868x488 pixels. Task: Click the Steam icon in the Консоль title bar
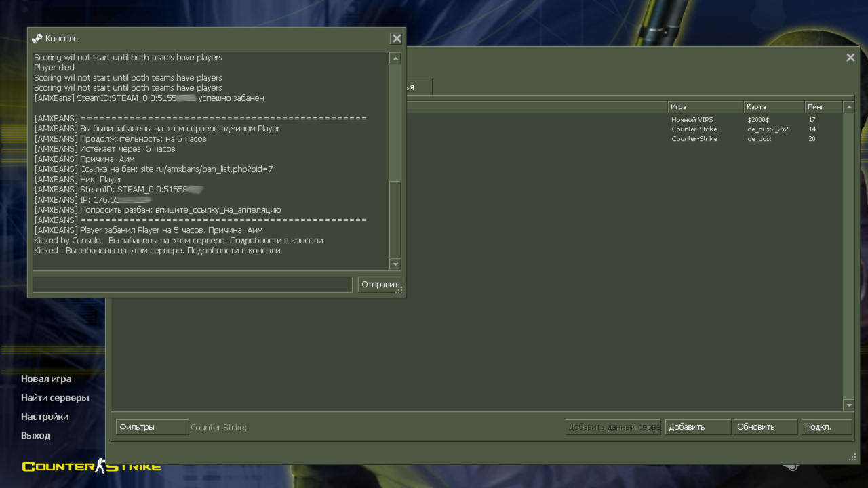37,38
